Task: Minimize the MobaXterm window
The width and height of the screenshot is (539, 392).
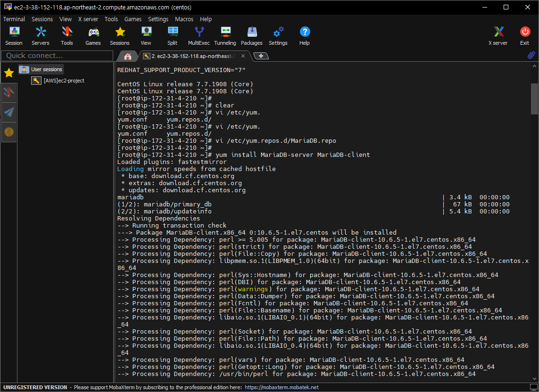Action: click(485, 7)
